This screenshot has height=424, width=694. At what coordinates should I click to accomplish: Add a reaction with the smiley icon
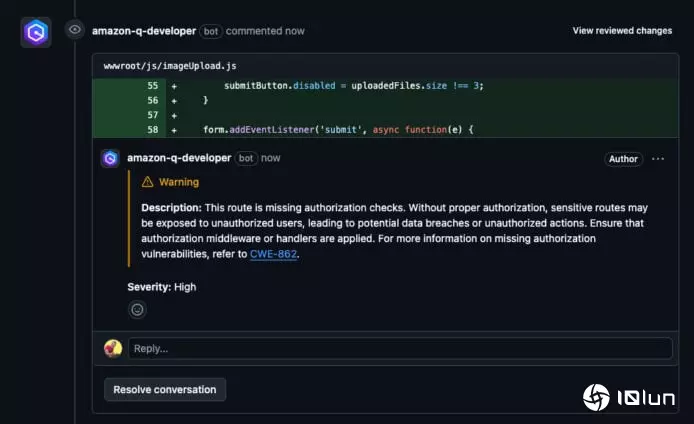(137, 309)
